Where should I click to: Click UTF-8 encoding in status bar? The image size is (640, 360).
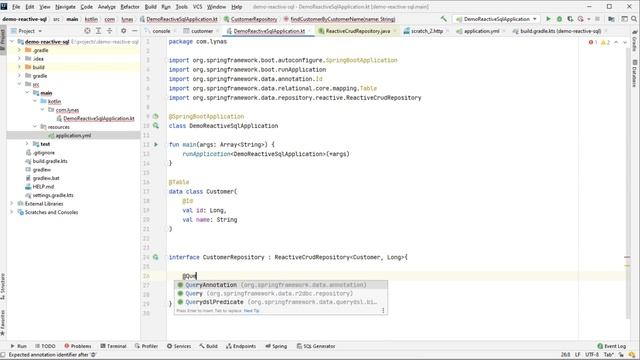[x=592, y=355]
